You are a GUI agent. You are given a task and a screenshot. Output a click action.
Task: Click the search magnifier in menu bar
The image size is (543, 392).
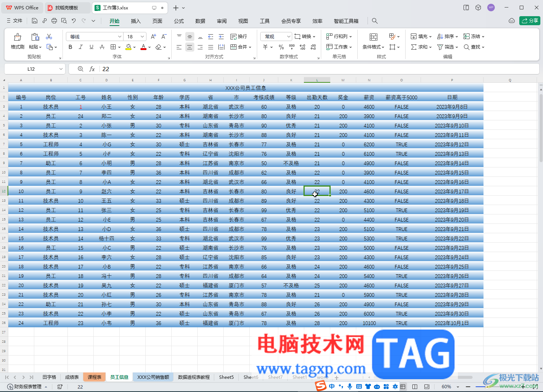pos(375,21)
